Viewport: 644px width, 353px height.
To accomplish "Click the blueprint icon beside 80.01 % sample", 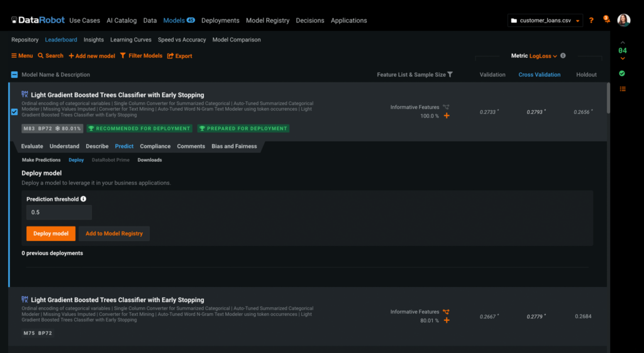I will tap(446, 312).
